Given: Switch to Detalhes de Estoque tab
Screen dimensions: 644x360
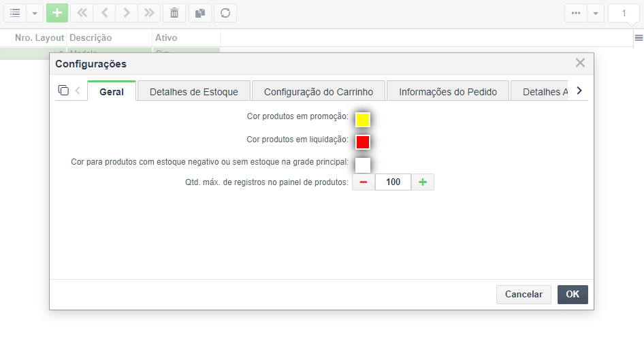Looking at the screenshot, I should click(194, 92).
